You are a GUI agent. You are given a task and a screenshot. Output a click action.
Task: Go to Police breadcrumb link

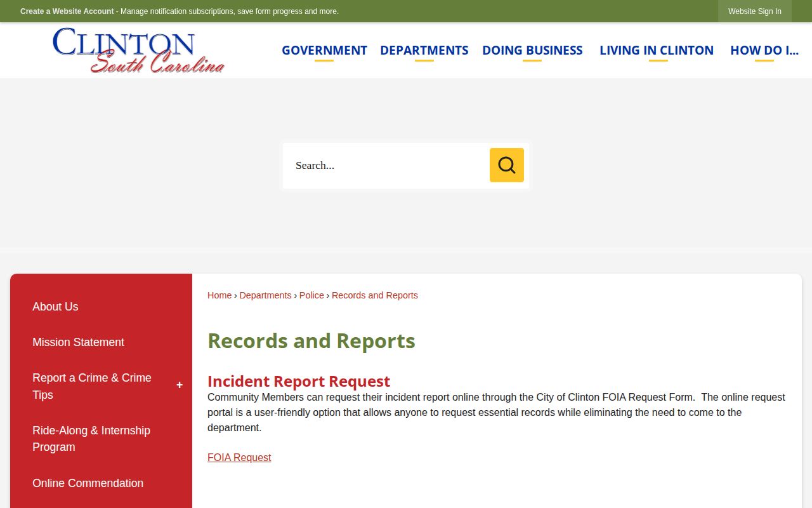tap(311, 295)
